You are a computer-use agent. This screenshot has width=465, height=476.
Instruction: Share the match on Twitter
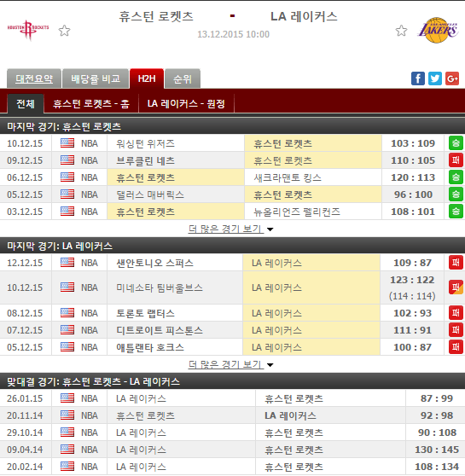[x=435, y=78]
